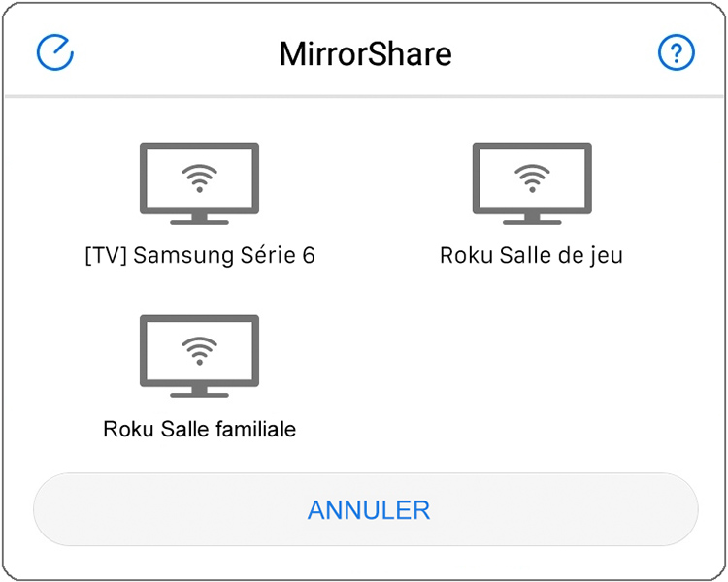This screenshot has width=728, height=582.
Task: Select the Samsung Série 6 TV icon
Action: 199,183
